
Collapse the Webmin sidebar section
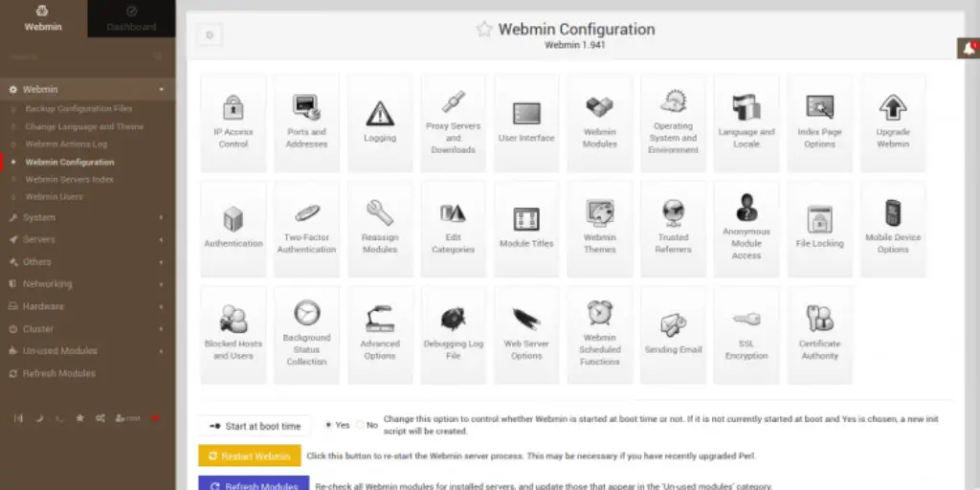[87, 89]
